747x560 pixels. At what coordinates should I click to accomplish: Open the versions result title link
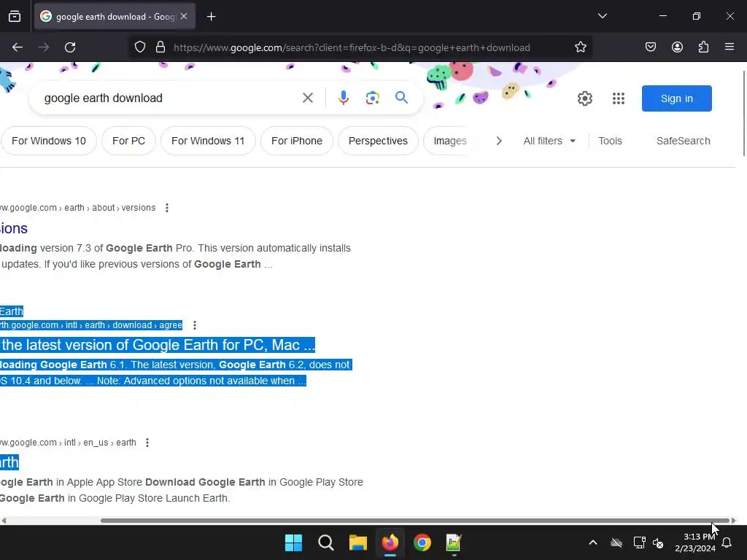[14, 228]
